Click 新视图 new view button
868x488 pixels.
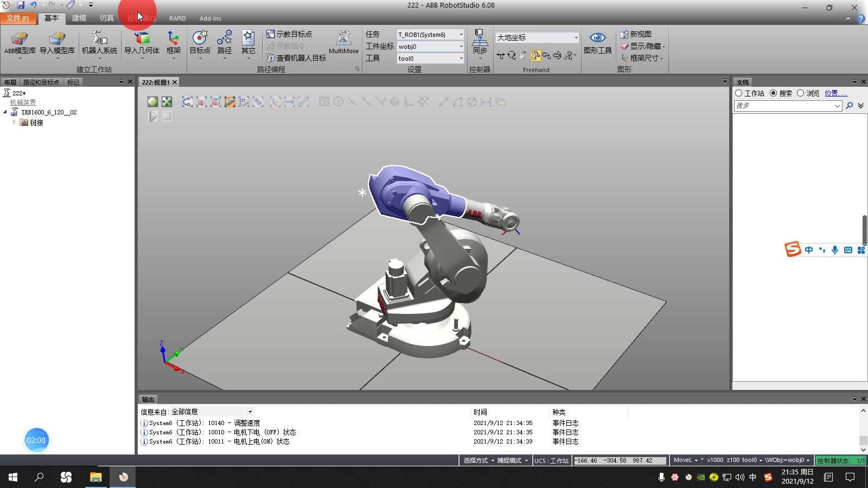click(x=636, y=34)
